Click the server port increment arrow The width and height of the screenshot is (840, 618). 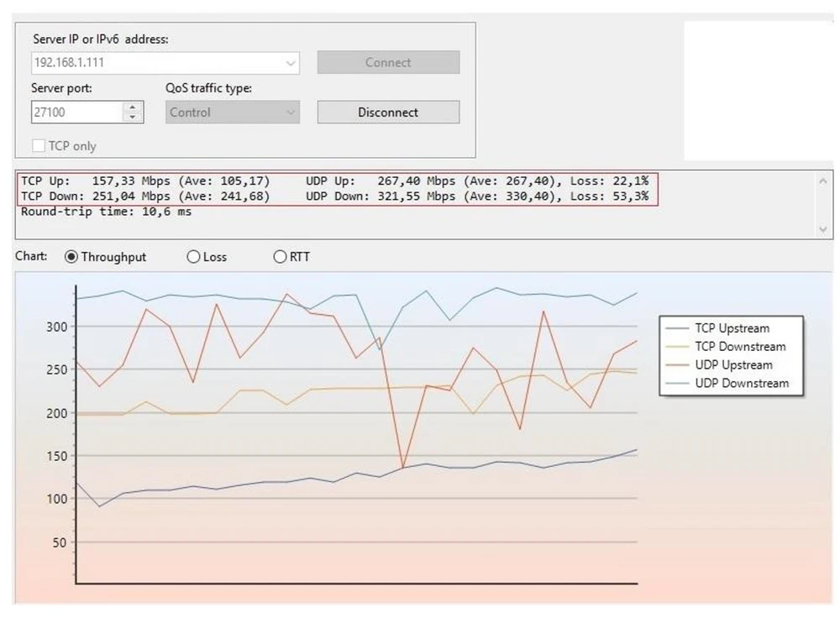point(133,107)
